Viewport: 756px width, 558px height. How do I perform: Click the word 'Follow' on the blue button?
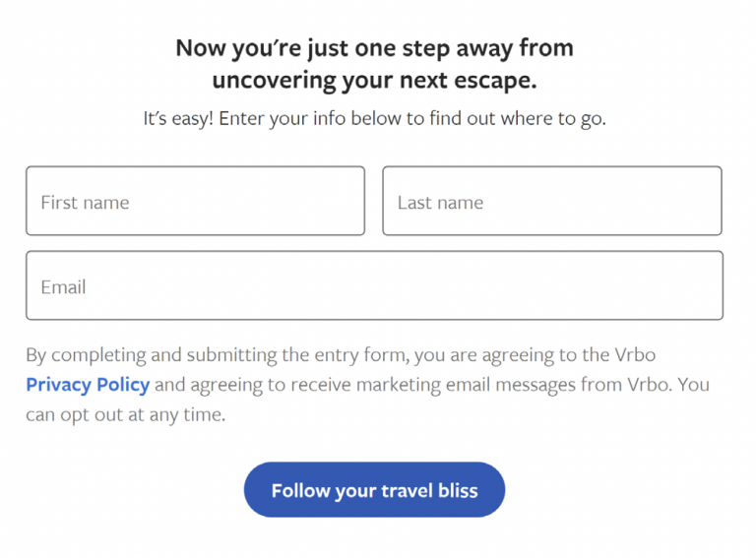(300, 490)
